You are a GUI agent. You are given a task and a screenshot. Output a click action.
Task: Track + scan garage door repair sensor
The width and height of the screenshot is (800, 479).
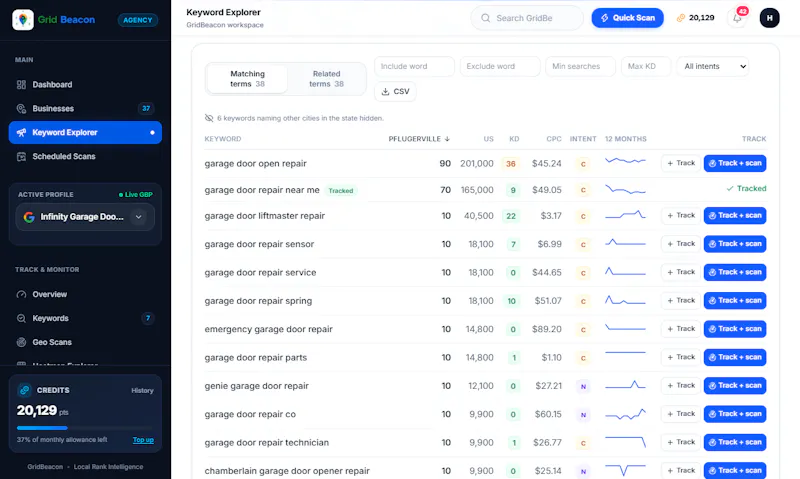(x=735, y=244)
